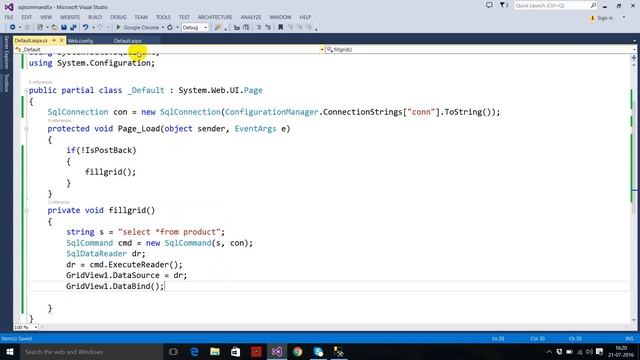Viewport: 640px width, 360px height.
Task: Click the New Project toolbar icon
Action: pyautogui.click(x=40, y=27)
